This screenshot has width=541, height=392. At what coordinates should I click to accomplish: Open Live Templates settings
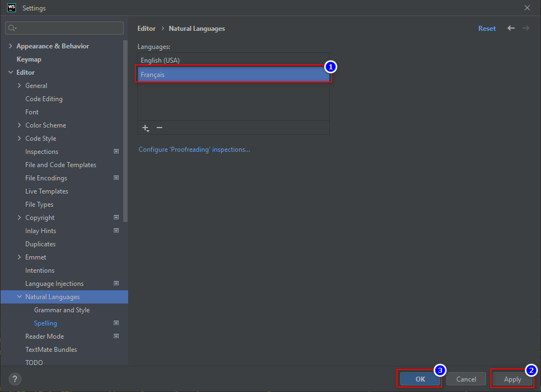(47, 191)
